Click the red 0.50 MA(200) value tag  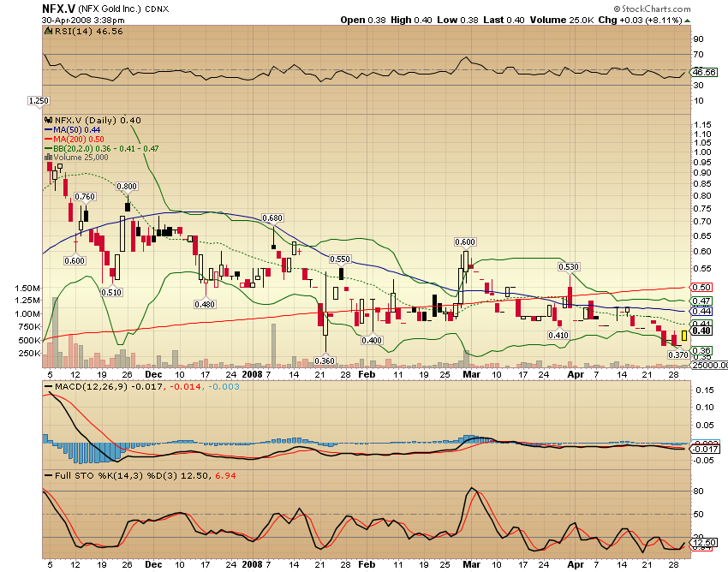701,288
